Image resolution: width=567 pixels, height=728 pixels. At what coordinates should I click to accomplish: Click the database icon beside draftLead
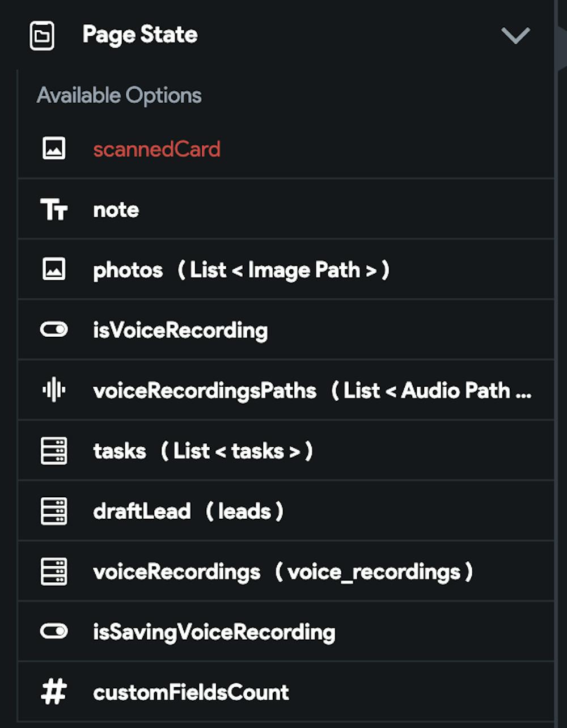tap(54, 511)
